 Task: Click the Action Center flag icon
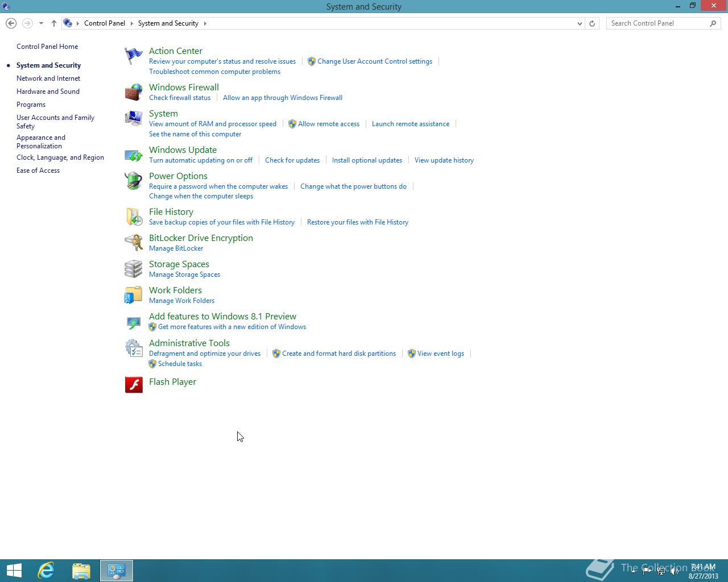click(x=134, y=56)
